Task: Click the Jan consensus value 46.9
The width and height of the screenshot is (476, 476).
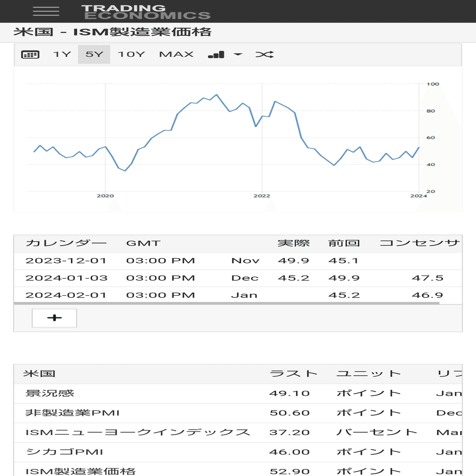Action: click(427, 295)
